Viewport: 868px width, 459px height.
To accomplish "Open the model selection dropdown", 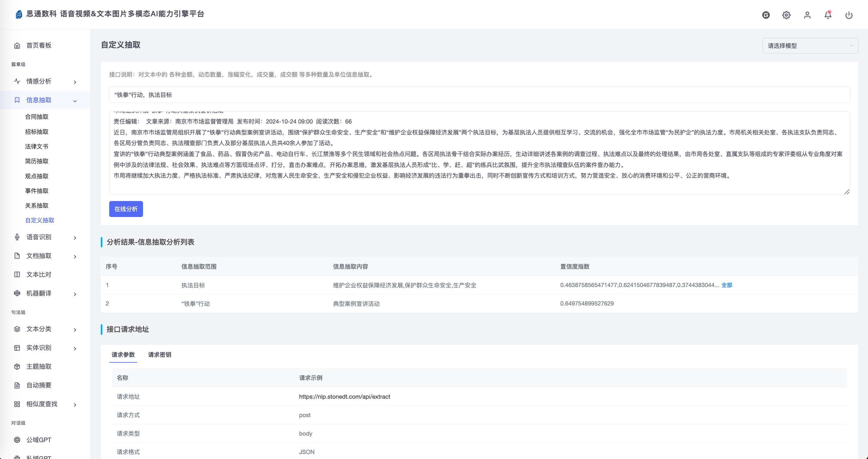I will tap(810, 46).
